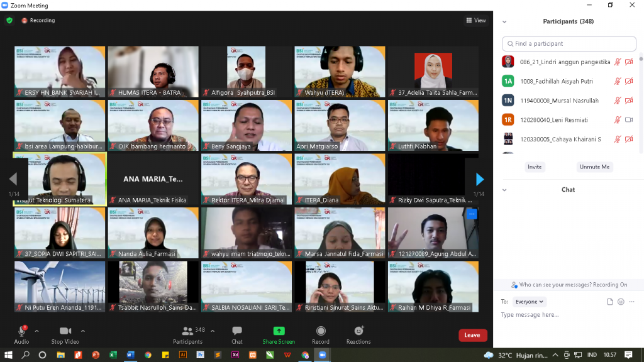Click muted mic icon for Cahaya Khairani S
This screenshot has height=362, width=644.
(618, 139)
